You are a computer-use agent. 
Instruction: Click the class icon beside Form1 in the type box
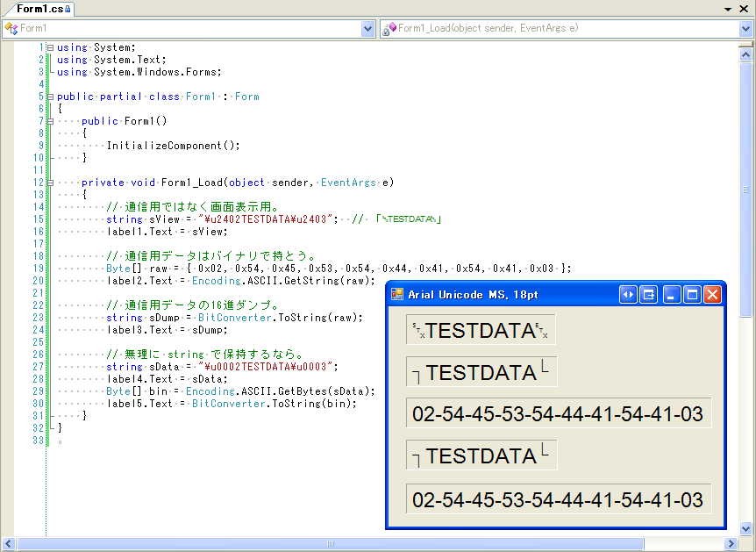coord(11,29)
